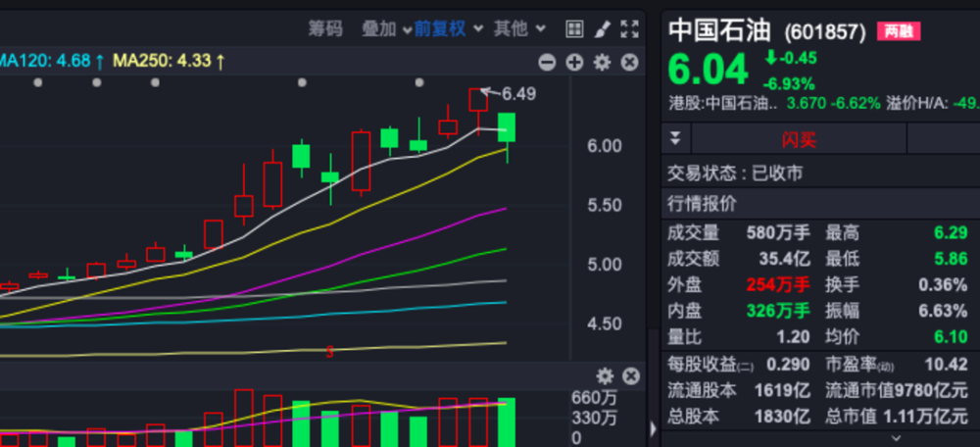Screen dimensions: 980x447
Task: Click the 成交额 35.4亿 value
Action: pyautogui.click(x=784, y=259)
